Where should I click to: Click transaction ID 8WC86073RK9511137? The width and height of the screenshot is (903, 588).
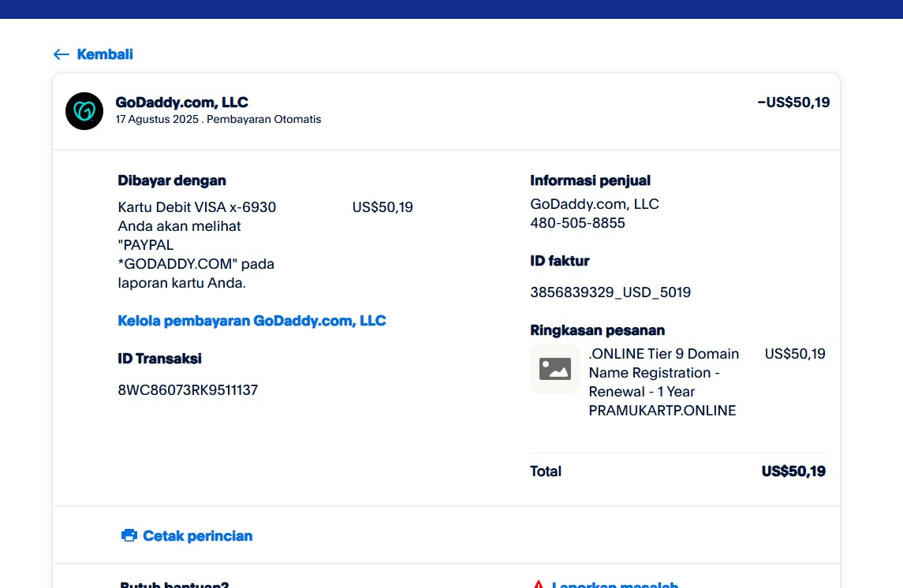click(x=188, y=390)
